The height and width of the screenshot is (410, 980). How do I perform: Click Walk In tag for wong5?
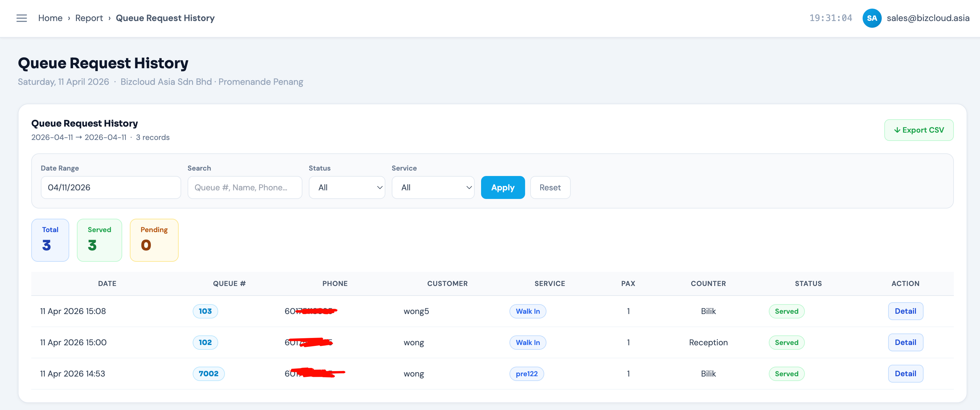[x=528, y=311]
